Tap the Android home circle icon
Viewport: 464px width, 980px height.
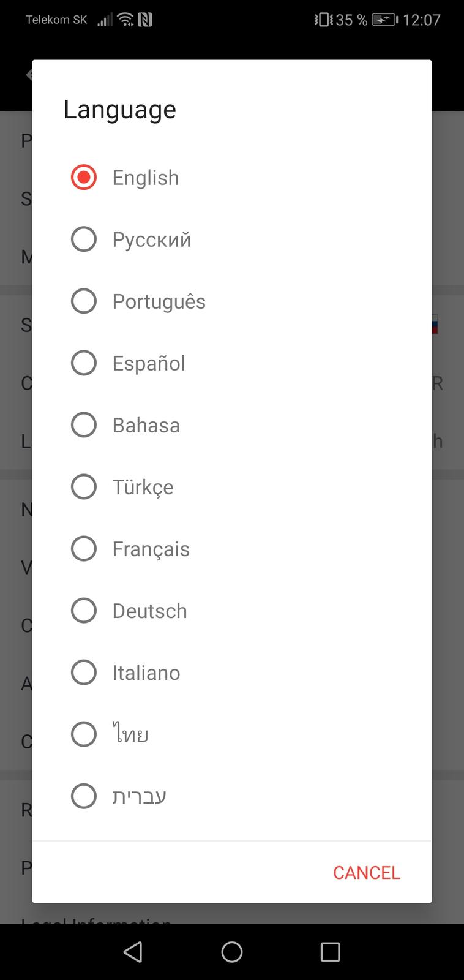pos(232,952)
